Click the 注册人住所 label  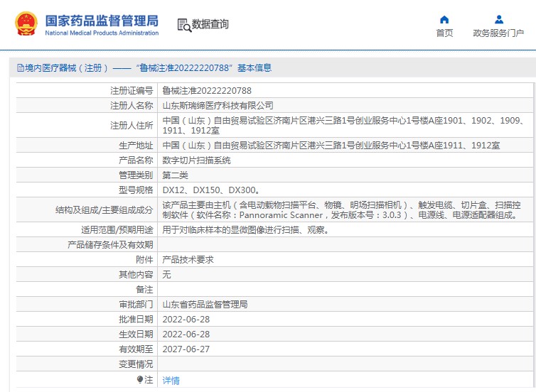click(132, 125)
